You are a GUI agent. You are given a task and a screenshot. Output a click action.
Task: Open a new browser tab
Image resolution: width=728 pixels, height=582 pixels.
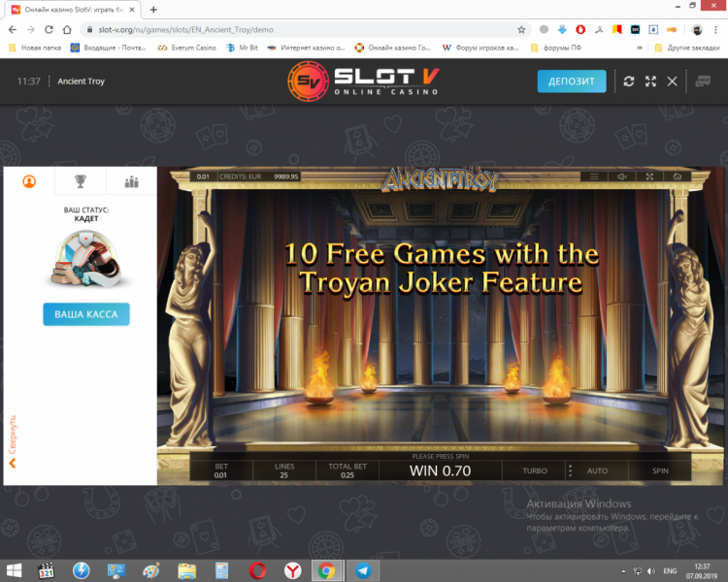[x=153, y=10]
